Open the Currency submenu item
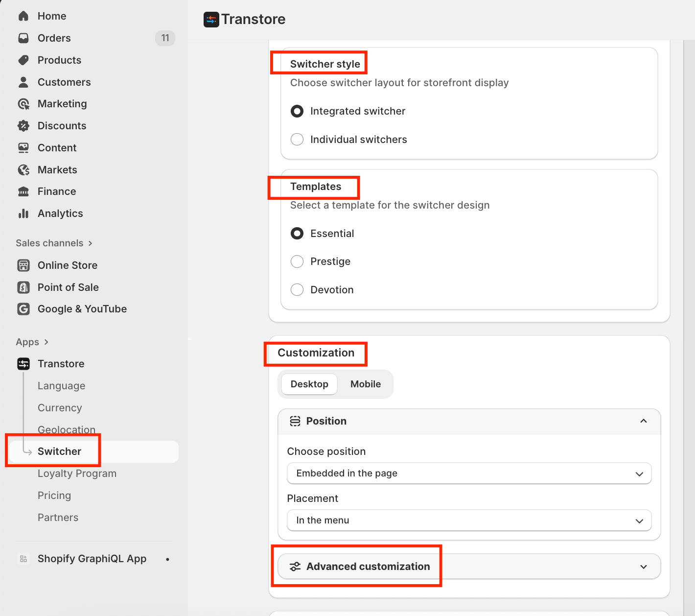Viewport: 695px width, 616px height. [x=60, y=408]
